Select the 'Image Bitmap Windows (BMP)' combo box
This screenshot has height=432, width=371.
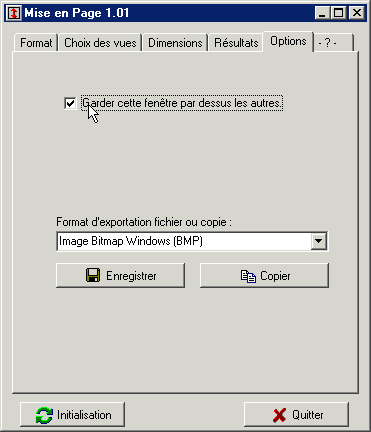(192, 241)
